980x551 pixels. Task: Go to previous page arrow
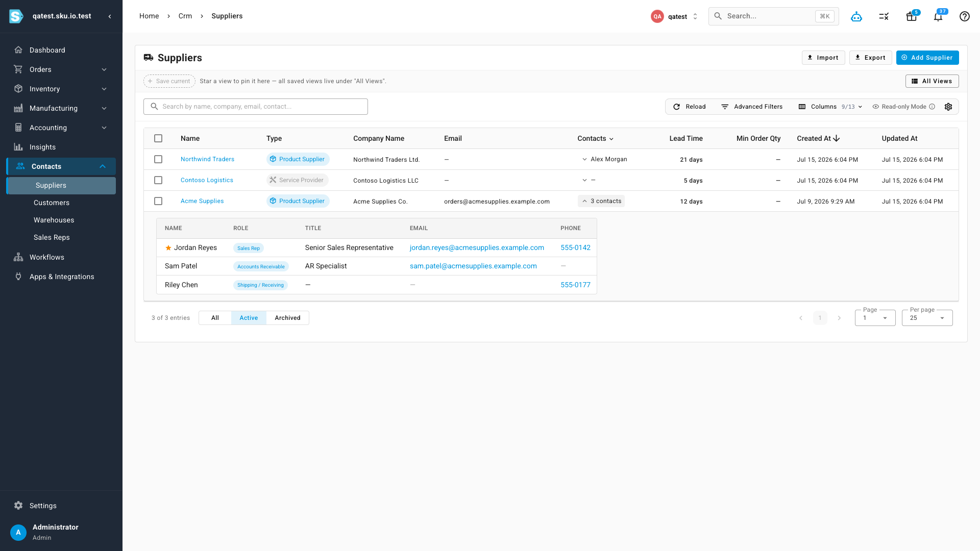point(801,318)
